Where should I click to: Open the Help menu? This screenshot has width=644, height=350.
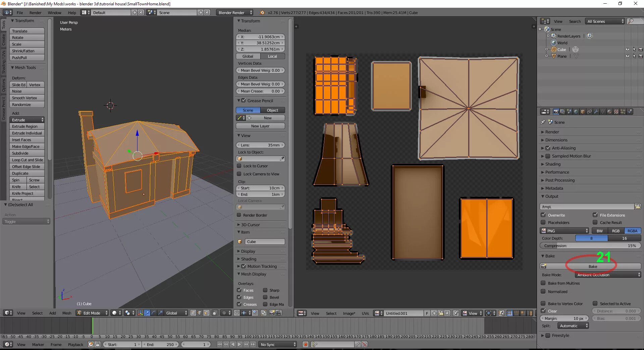pyautogui.click(x=72, y=12)
